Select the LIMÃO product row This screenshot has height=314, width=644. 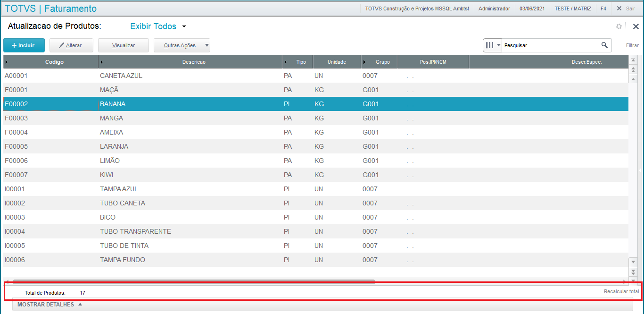(316, 161)
